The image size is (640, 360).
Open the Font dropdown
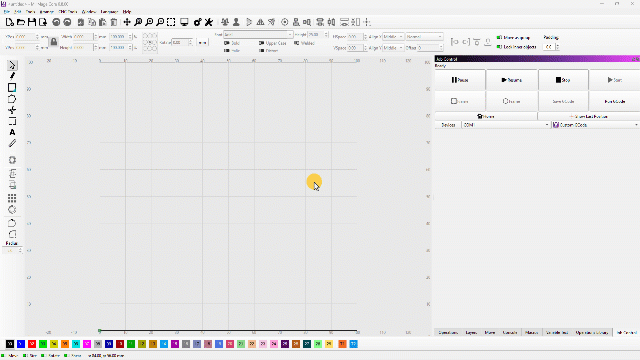pos(258,35)
